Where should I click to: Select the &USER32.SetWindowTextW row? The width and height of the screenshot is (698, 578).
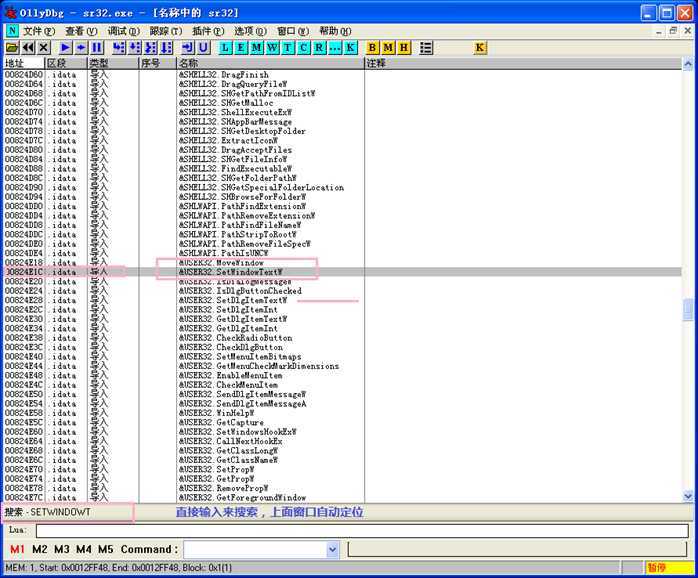[343, 272]
